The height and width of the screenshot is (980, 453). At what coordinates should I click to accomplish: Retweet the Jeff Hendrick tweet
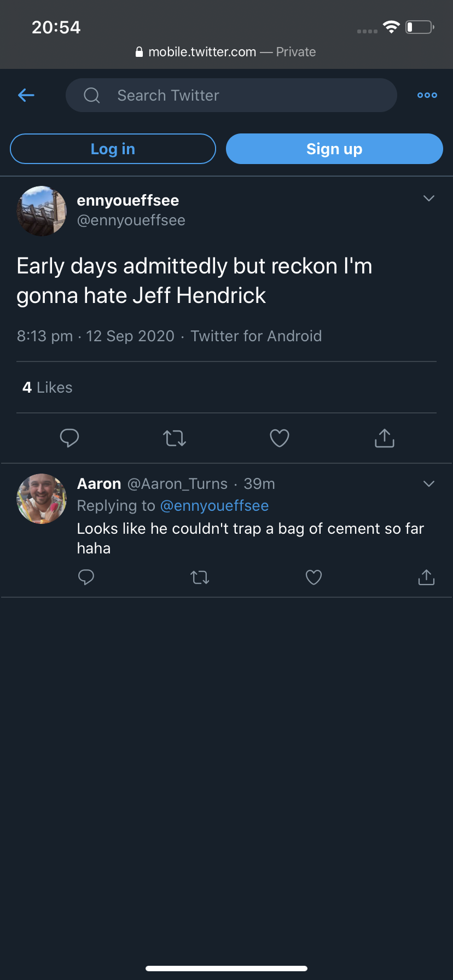[175, 438]
